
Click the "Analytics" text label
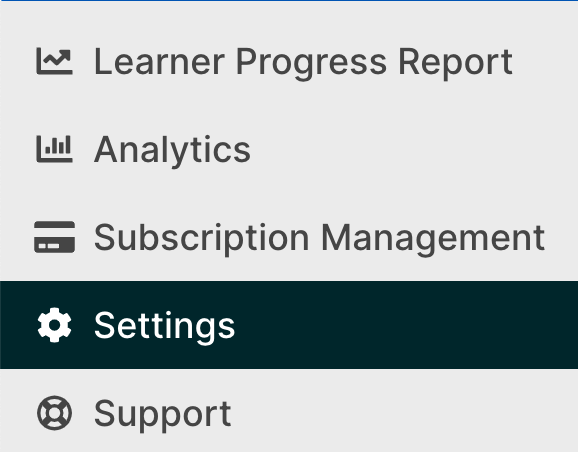173,150
